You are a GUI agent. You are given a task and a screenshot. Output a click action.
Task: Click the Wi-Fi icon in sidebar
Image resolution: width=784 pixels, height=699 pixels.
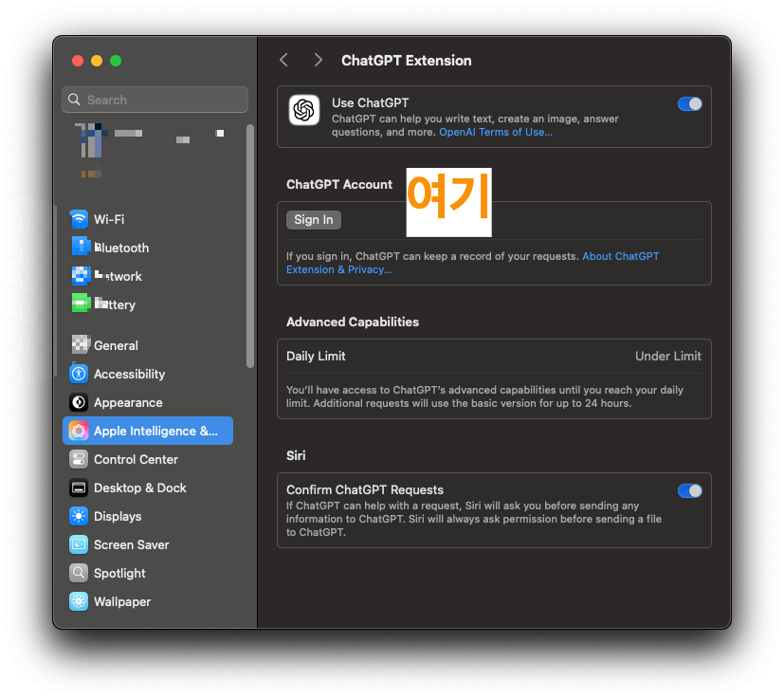point(79,219)
